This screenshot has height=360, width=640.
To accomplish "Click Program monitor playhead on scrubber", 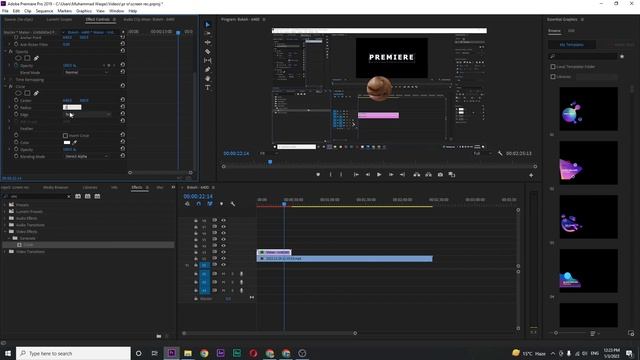I will (x=270, y=162).
